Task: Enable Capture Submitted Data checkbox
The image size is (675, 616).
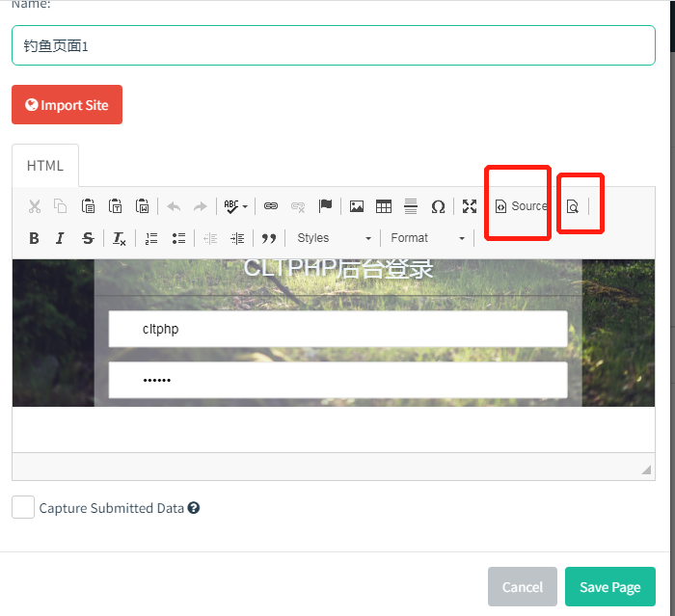Action: coord(23,507)
